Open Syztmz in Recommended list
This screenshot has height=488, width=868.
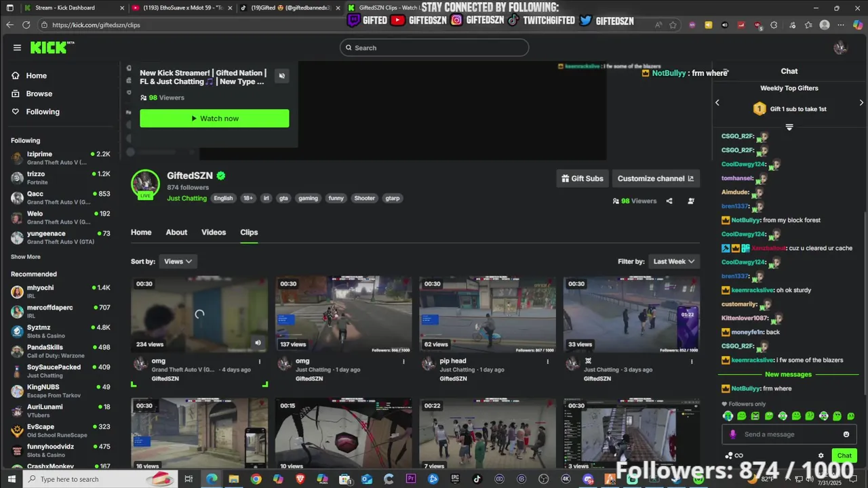pyautogui.click(x=60, y=331)
